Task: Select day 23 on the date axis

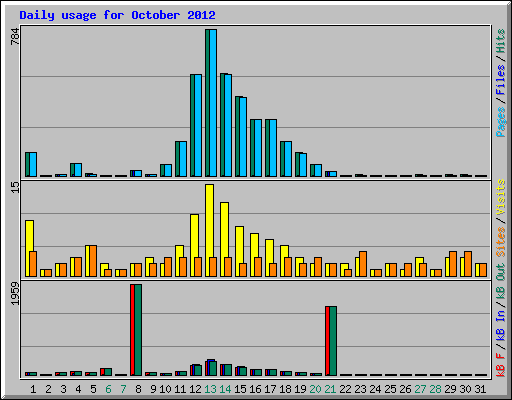Action: pos(360,389)
